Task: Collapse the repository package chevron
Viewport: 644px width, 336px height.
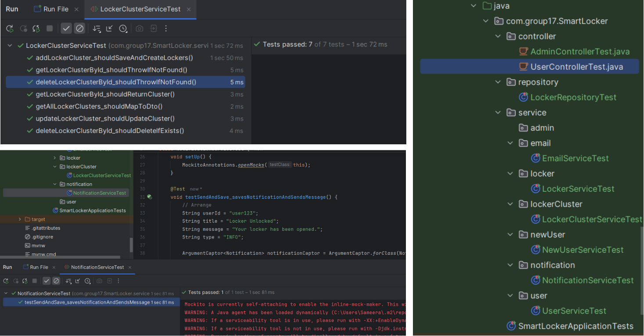Action: point(498,82)
